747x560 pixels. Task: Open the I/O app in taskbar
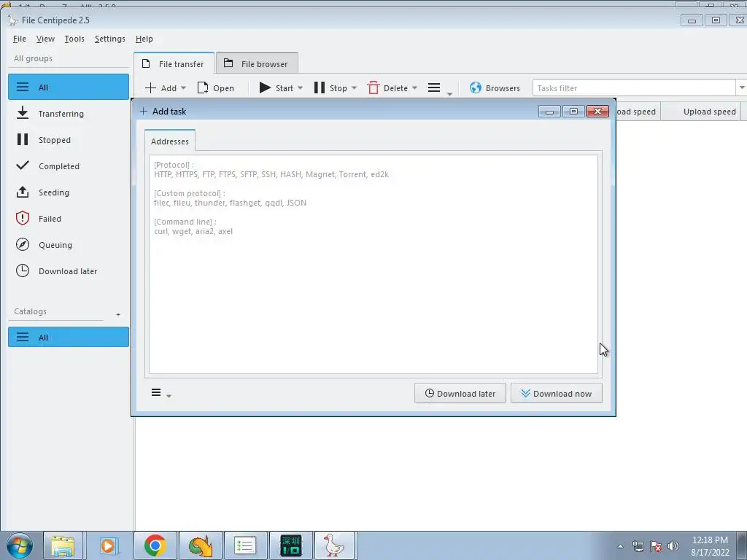click(x=290, y=545)
